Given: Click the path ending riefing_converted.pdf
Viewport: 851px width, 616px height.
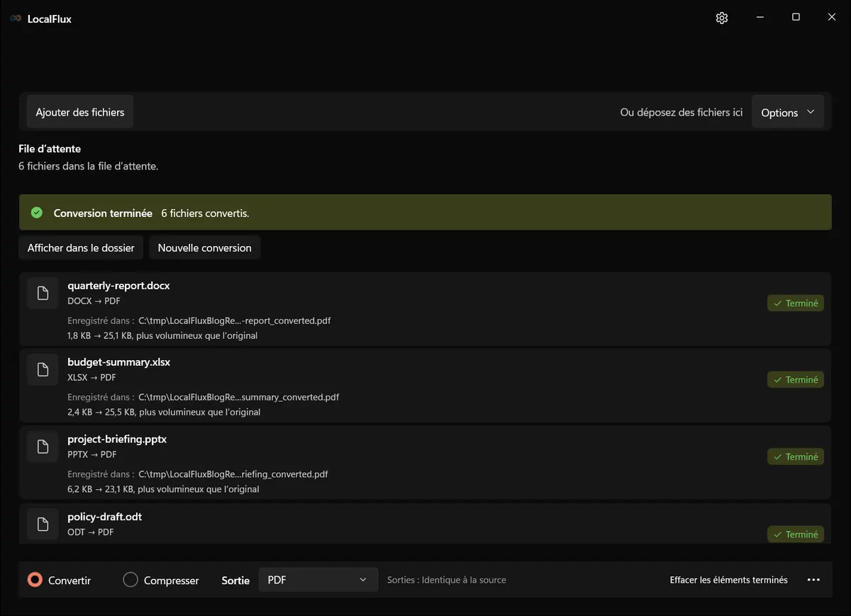Looking at the screenshot, I should [233, 474].
